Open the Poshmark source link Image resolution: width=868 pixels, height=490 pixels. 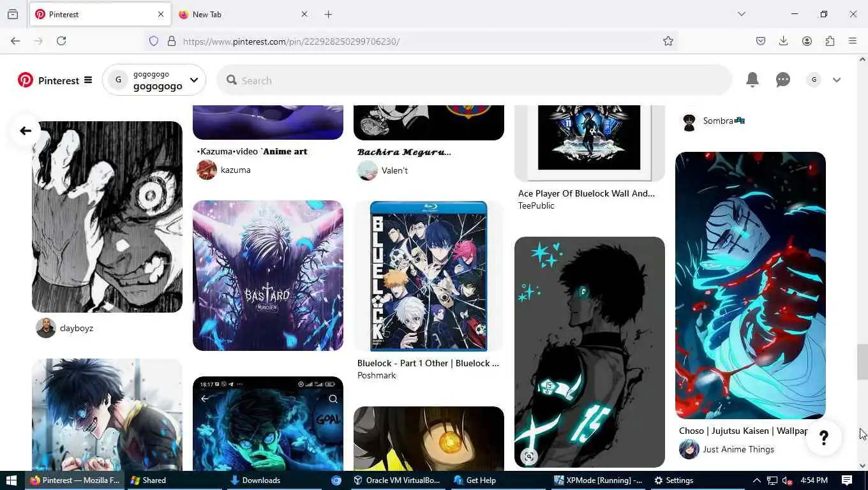pyautogui.click(x=377, y=375)
